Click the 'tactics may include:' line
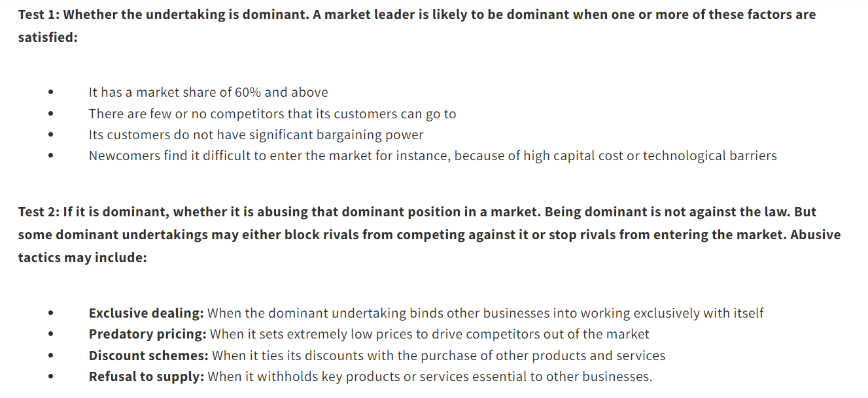The image size is (868, 398). 82,257
